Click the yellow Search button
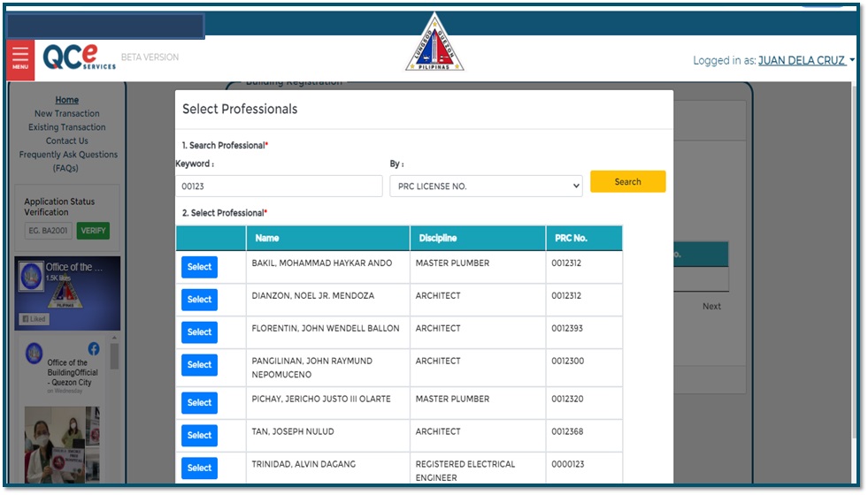 [x=627, y=181]
